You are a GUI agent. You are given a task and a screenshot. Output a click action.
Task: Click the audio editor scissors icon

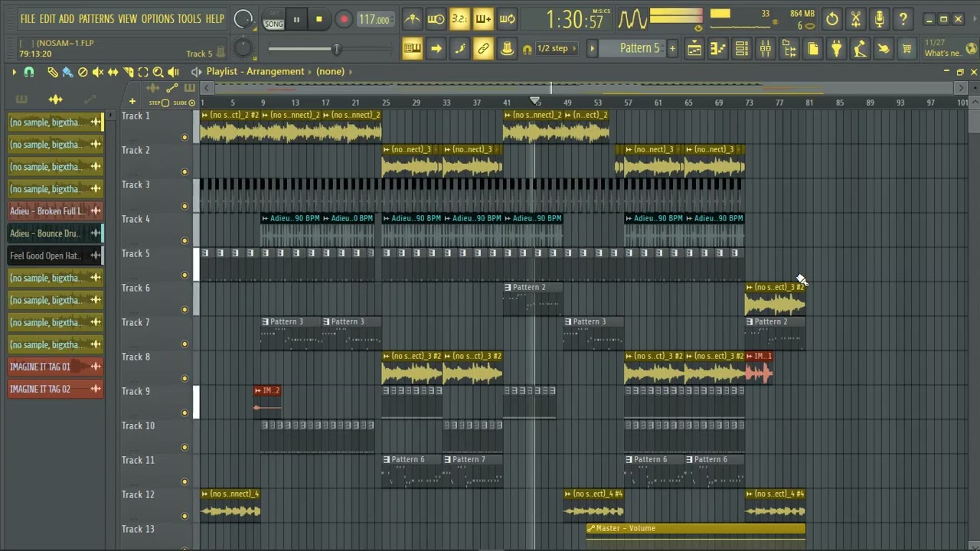tap(856, 19)
